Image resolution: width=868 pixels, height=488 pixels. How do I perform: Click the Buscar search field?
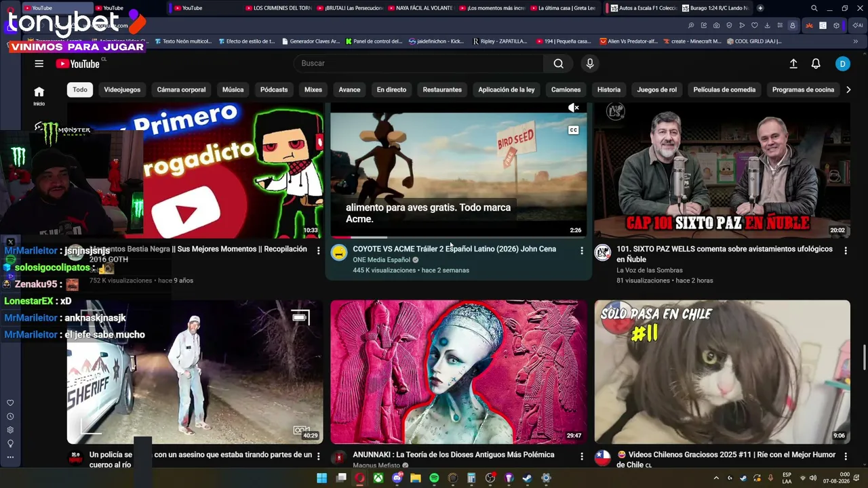418,64
